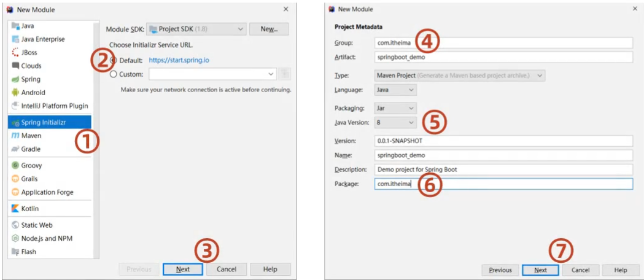Open the Java Version dropdown
Screen dimensions: 644x280
coord(395,122)
